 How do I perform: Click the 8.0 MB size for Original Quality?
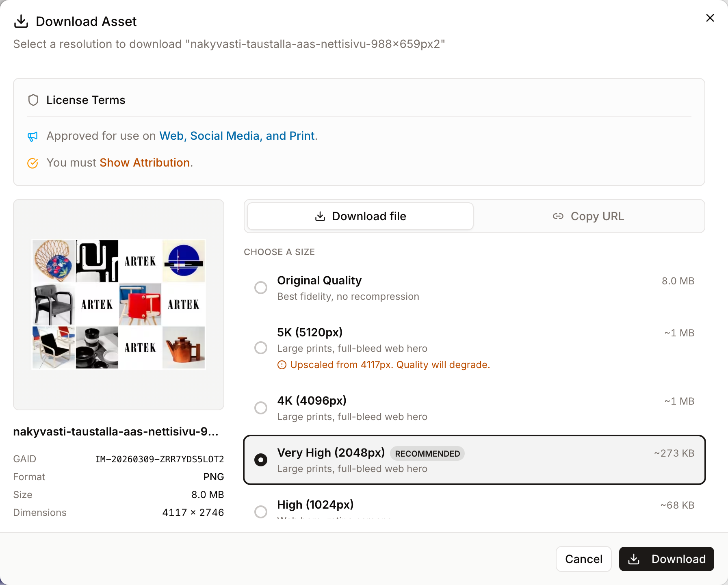pos(678,281)
